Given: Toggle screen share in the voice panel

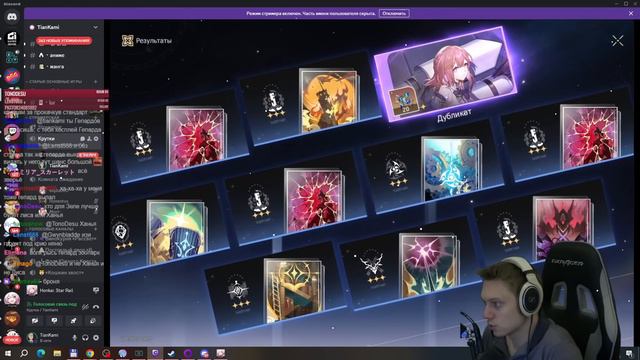Looking at the screenshot, I should point(54,321).
